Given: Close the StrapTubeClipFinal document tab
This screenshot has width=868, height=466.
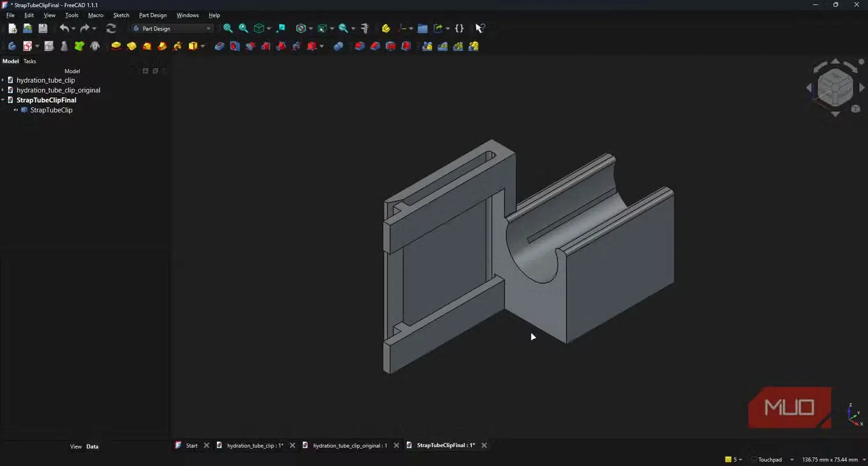Looking at the screenshot, I should (484, 446).
